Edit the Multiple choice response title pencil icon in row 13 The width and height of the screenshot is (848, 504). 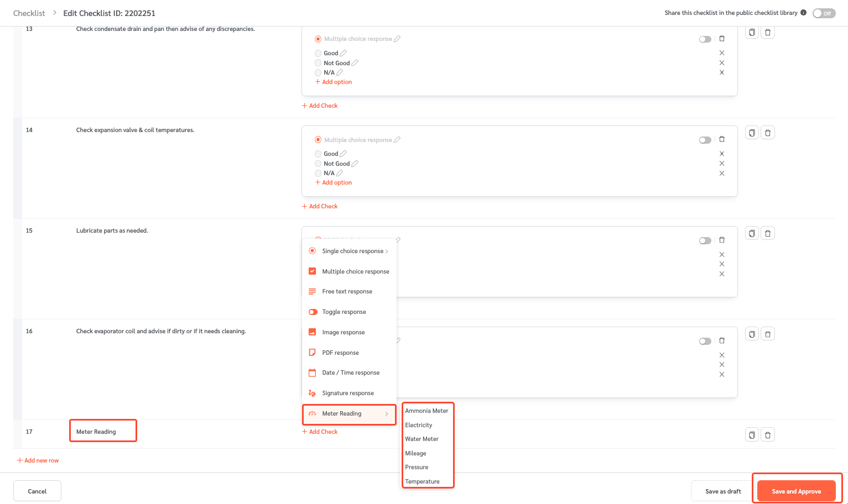pos(397,39)
